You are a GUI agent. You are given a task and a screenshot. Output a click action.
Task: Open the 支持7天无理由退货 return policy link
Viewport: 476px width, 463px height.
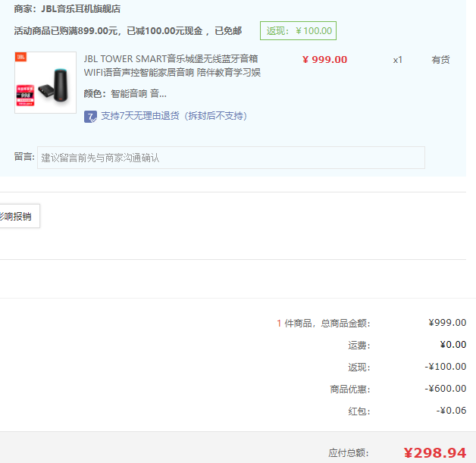[x=174, y=116]
